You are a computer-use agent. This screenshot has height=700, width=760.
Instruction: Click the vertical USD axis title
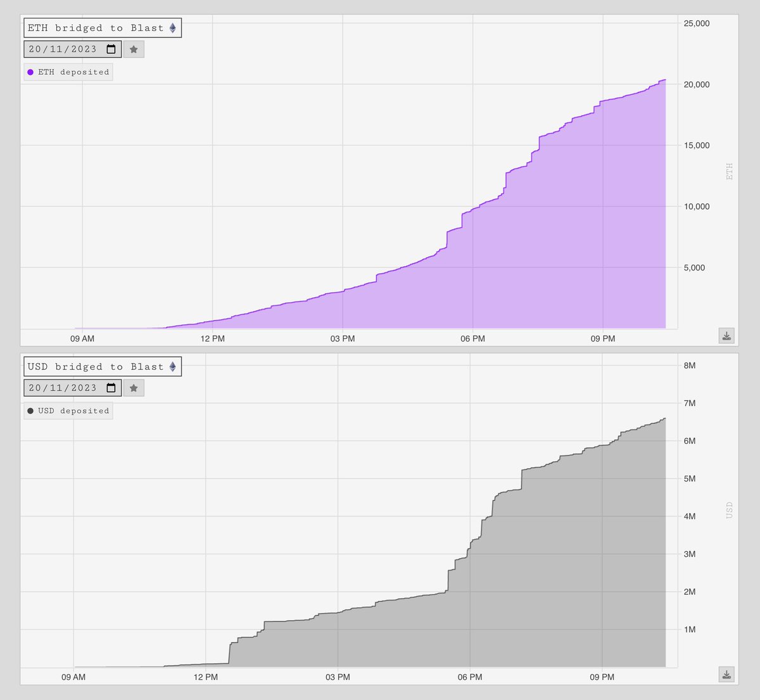tap(730, 511)
